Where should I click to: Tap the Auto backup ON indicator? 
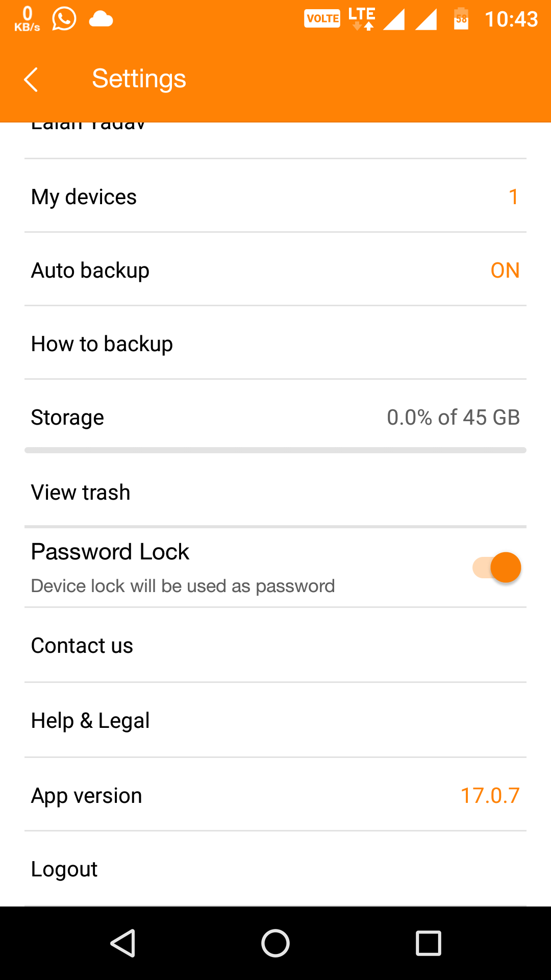click(x=505, y=271)
